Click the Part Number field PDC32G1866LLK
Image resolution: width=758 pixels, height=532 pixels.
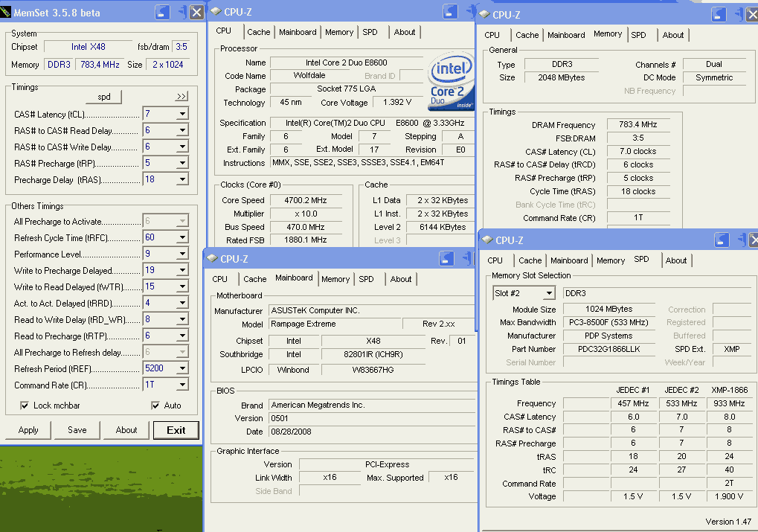point(608,349)
